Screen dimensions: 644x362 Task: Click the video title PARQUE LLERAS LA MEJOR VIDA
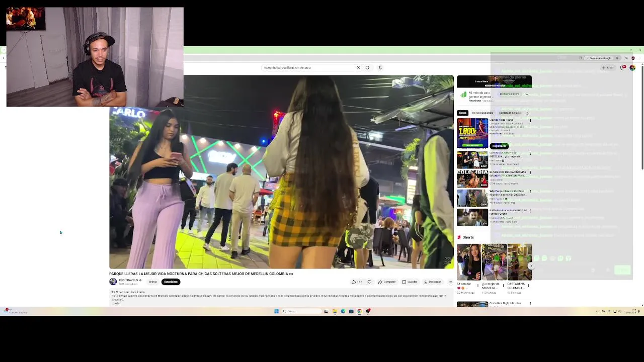201,274
